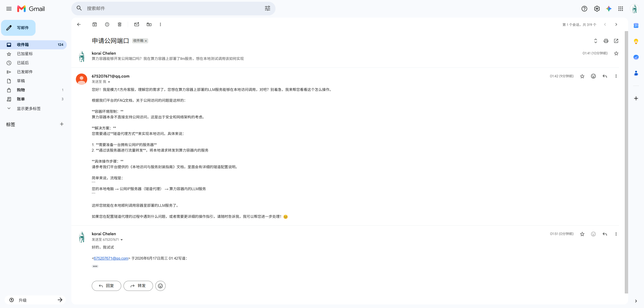Open the 已加星标 starred folder
This screenshot has height=308, width=644.
[33, 54]
